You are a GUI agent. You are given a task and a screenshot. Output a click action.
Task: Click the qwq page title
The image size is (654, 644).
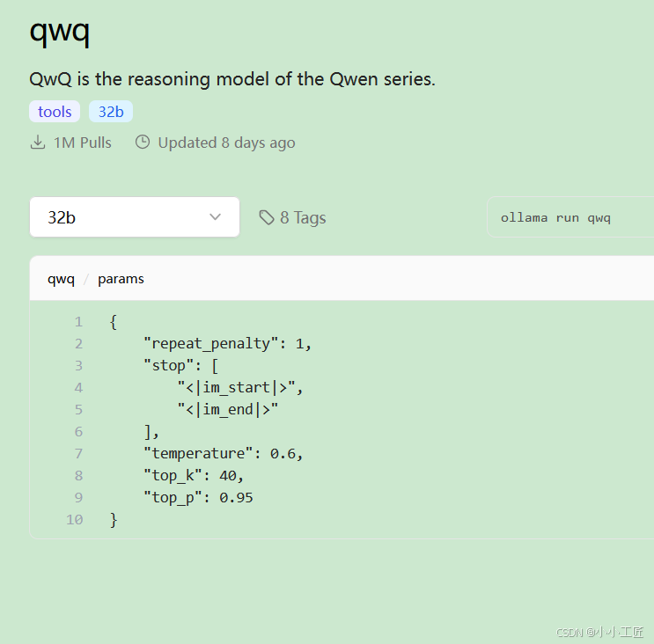(x=60, y=32)
